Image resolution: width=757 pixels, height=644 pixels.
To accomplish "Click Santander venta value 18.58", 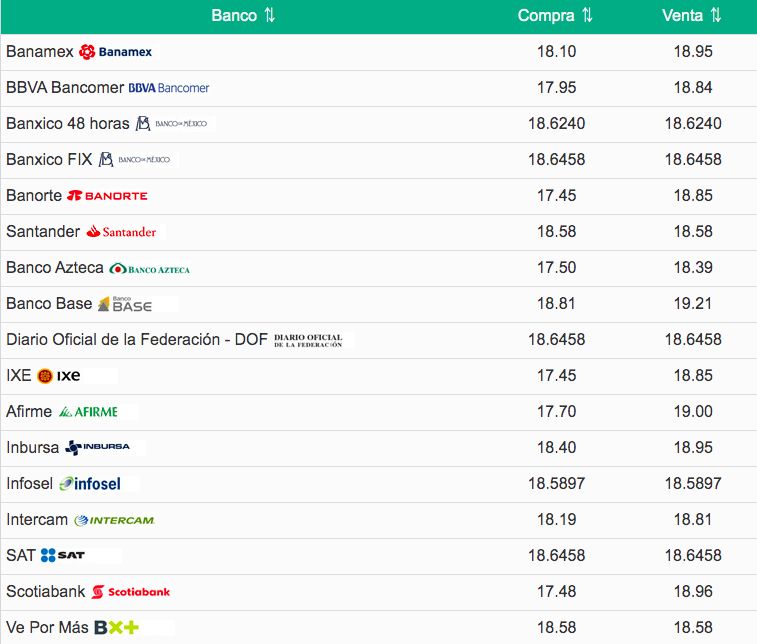I will click(x=693, y=231).
